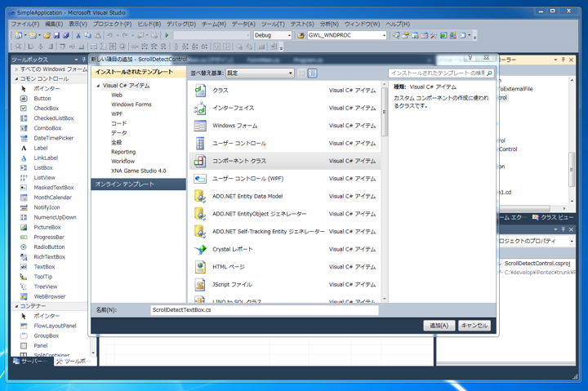Viewport: 588px width, 391px height.
Task: Select the コンポーネント クラス template icon
Action: click(x=200, y=161)
